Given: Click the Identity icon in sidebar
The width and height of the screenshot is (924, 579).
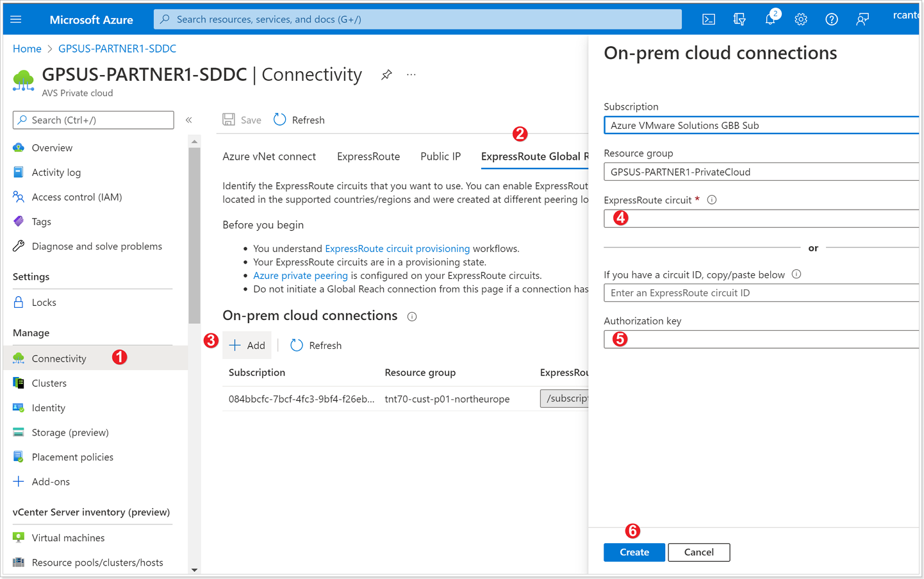Looking at the screenshot, I should pos(19,408).
